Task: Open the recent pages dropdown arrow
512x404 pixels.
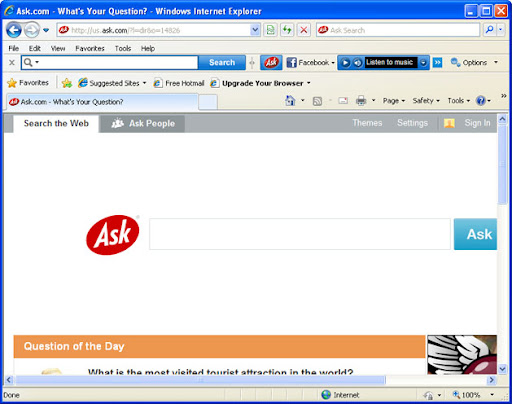Action: [46, 30]
